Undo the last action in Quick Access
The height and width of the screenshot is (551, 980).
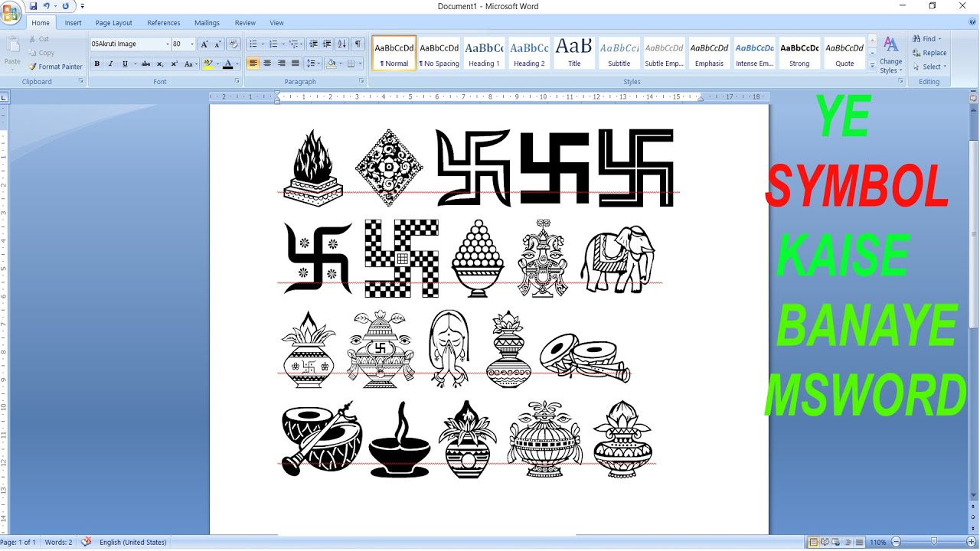[46, 6]
